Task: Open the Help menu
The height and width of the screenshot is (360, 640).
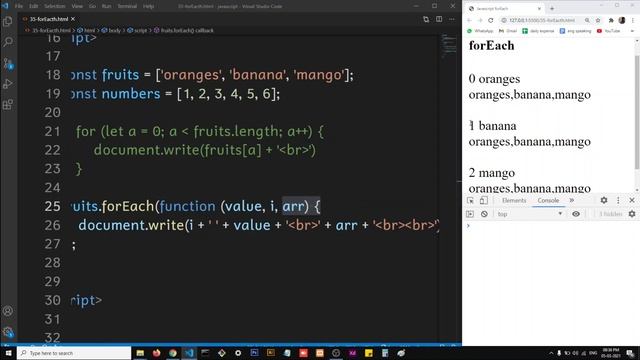Action: coord(149,6)
